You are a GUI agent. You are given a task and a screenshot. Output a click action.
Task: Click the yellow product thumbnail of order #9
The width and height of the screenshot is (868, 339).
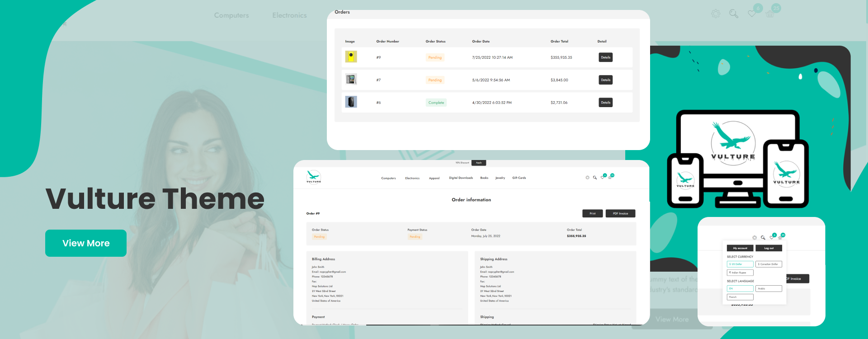click(x=351, y=57)
